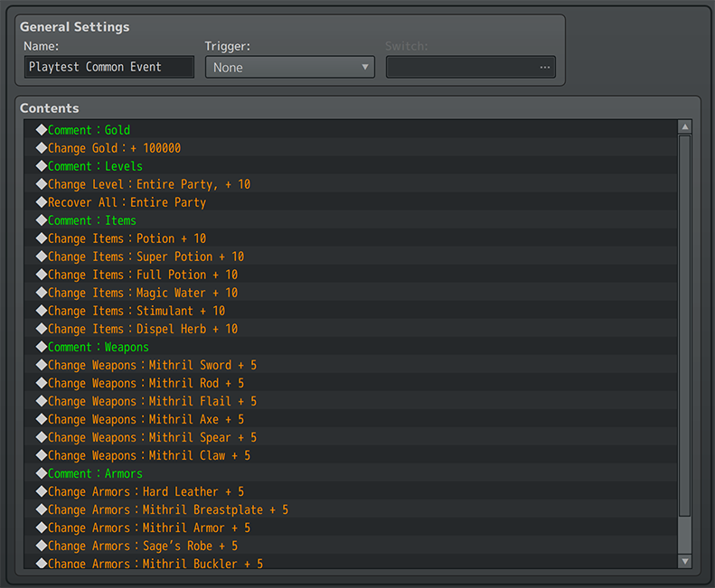Click diamond icon beside Comment Gold
Viewport: 715px width, 588px height.
[x=42, y=130]
